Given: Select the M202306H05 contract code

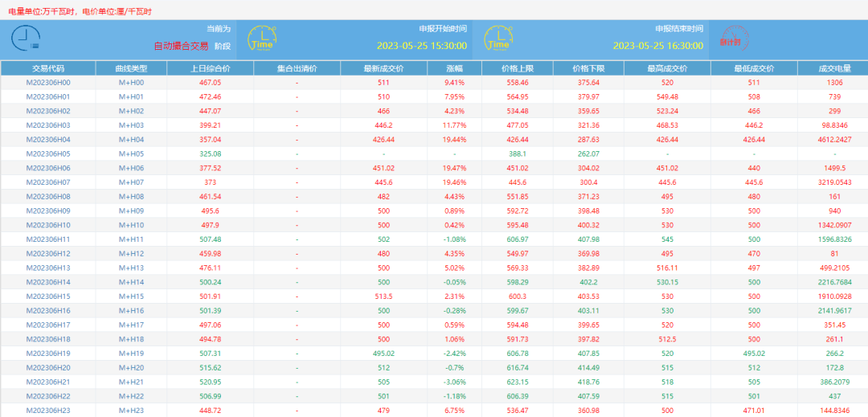Looking at the screenshot, I should click(x=48, y=154).
